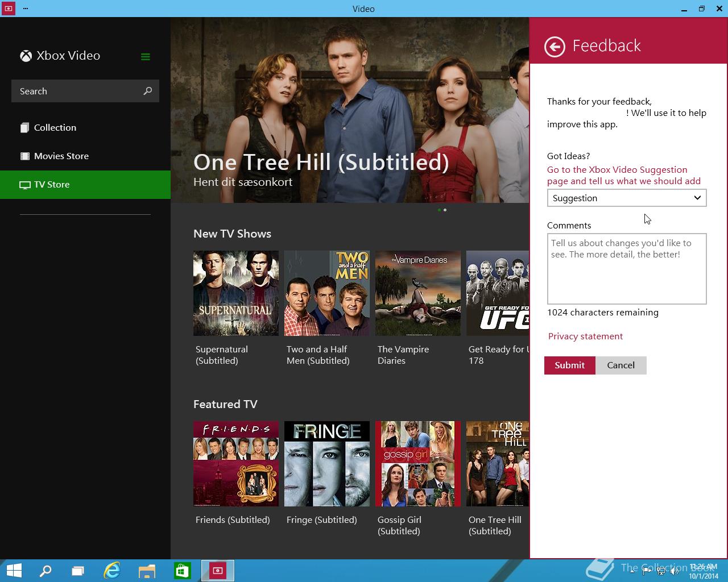This screenshot has width=728, height=582.
Task: Open the green hamburger menu icon
Action: click(x=146, y=56)
